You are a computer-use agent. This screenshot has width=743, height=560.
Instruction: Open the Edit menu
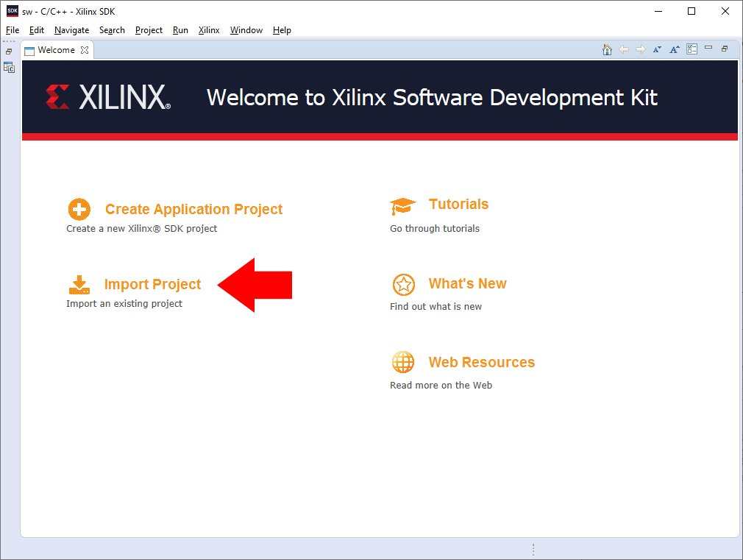point(37,30)
